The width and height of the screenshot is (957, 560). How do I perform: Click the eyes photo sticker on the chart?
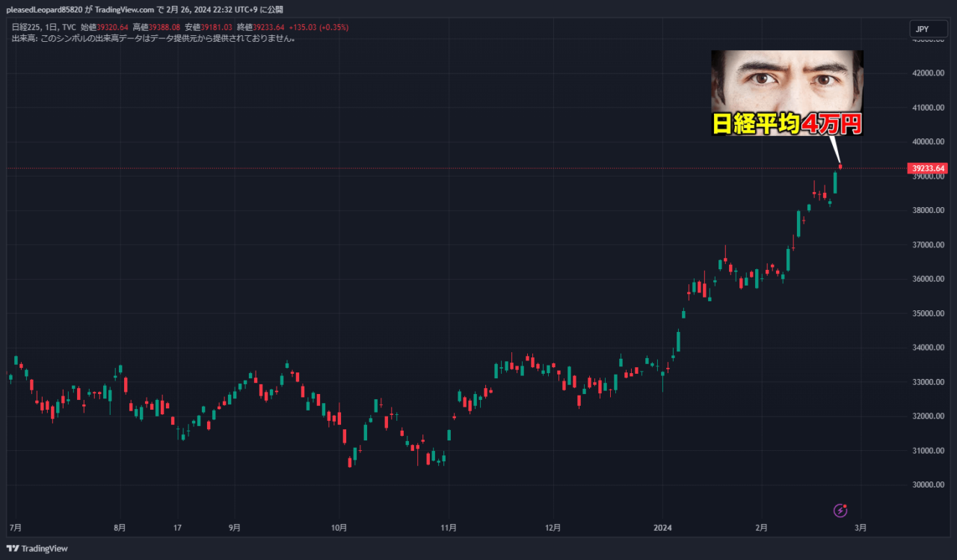pos(787,79)
